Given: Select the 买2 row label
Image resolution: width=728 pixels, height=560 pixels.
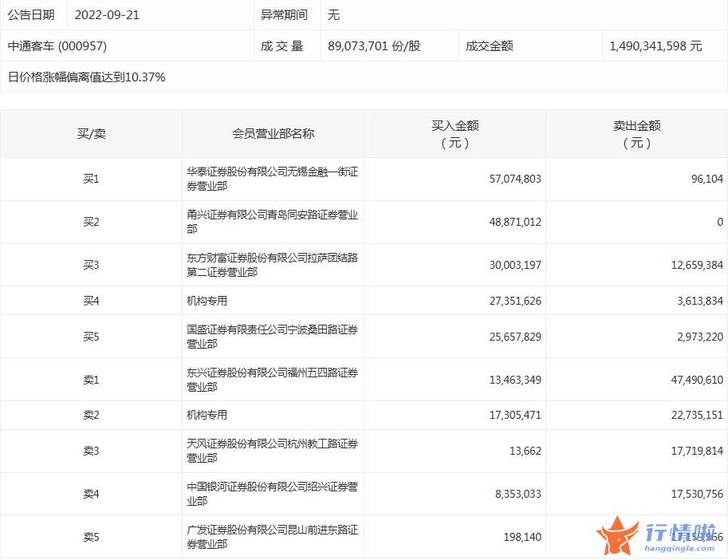Looking at the screenshot, I should (x=92, y=222).
